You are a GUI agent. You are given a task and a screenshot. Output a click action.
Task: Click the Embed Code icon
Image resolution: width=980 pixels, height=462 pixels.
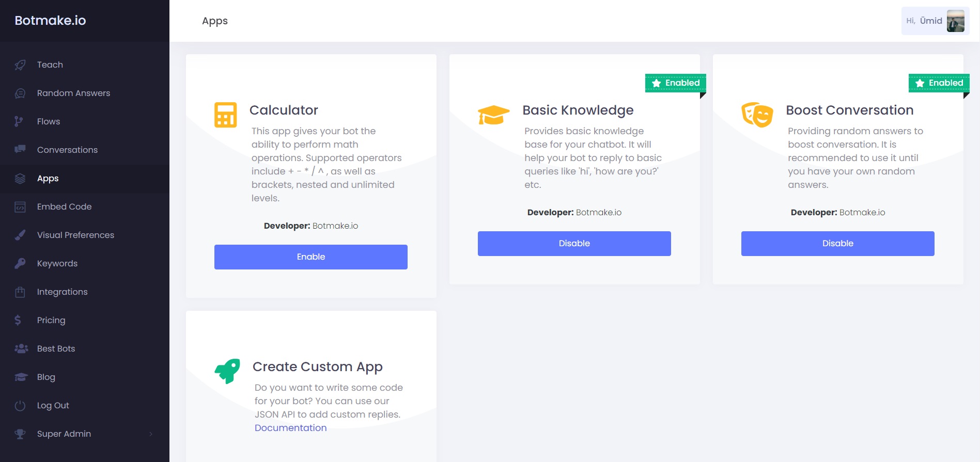tap(20, 207)
